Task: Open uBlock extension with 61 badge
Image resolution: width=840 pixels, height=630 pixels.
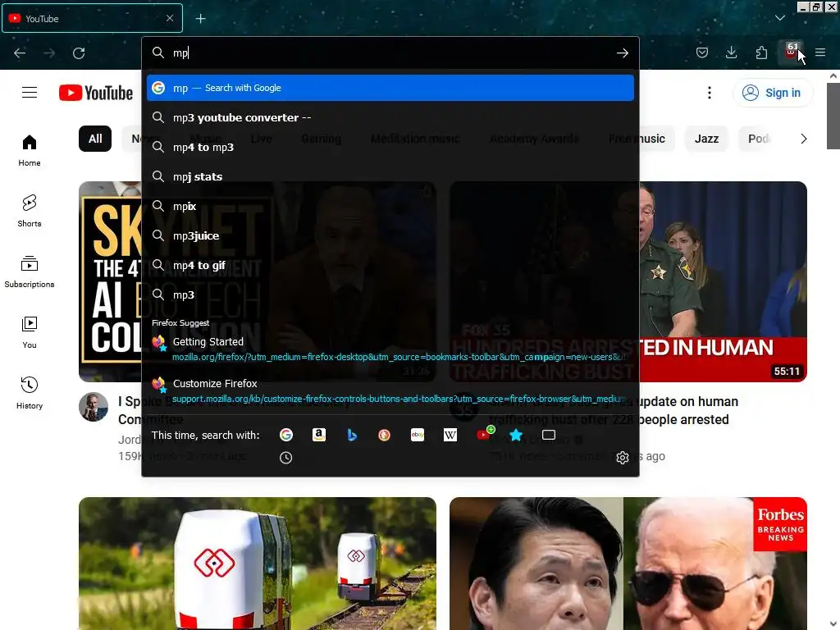Action: click(792, 52)
